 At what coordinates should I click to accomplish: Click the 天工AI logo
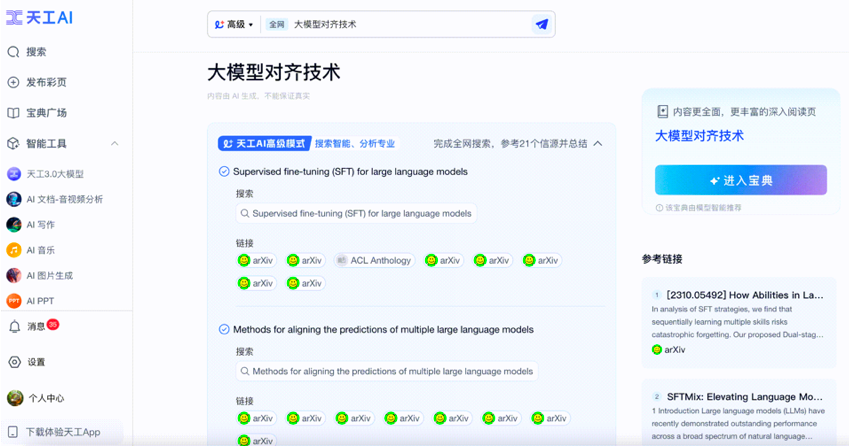(40, 17)
